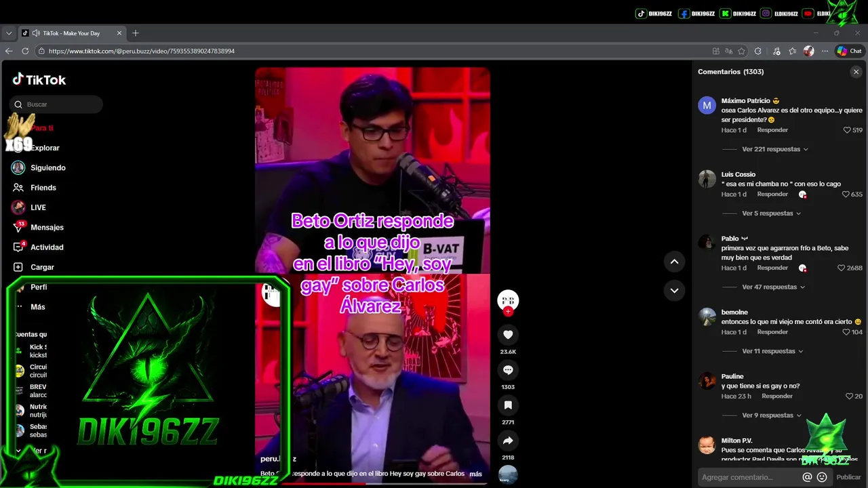Open emoji picker in comment box
This screenshot has height=488, width=868.
click(x=822, y=477)
